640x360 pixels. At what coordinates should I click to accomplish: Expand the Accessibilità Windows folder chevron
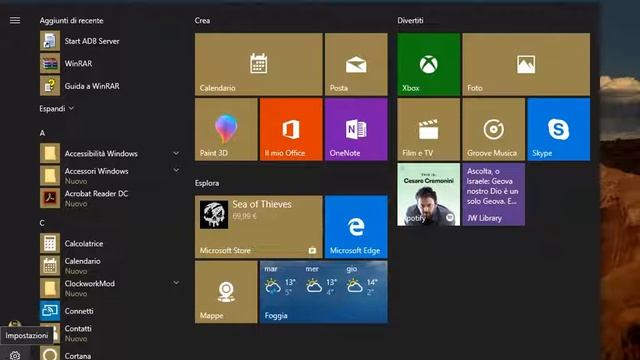pos(176,153)
